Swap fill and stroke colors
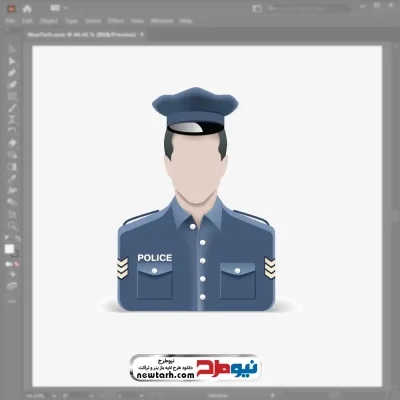The height and width of the screenshot is (400, 400). [18, 238]
